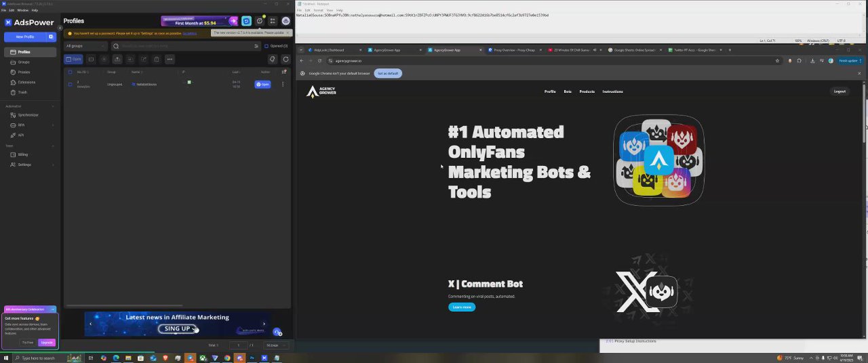868x363 pixels.
Task: Open Trash in the AdsPower sidebar
Action: [x=30, y=92]
